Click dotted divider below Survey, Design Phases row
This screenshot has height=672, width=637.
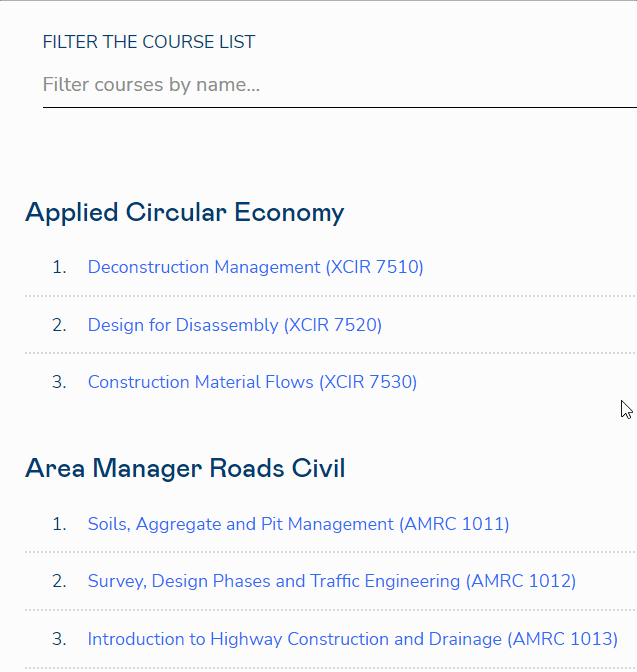[330, 610]
